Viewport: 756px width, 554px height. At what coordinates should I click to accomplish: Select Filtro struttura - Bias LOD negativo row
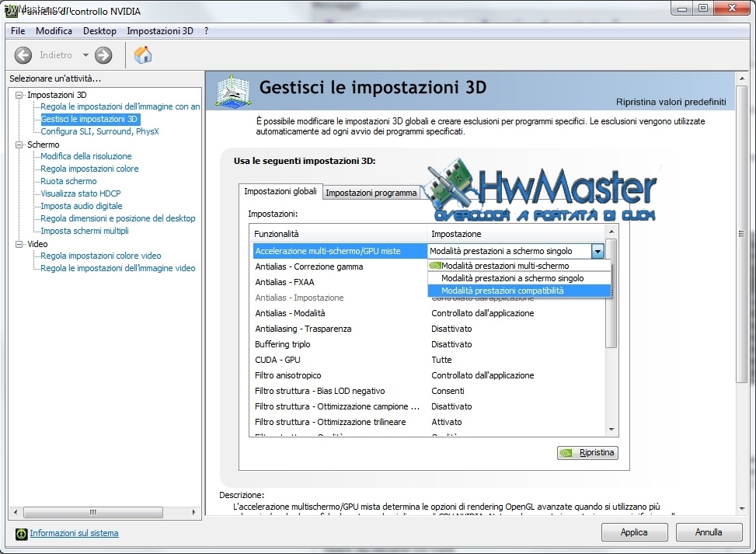point(429,391)
